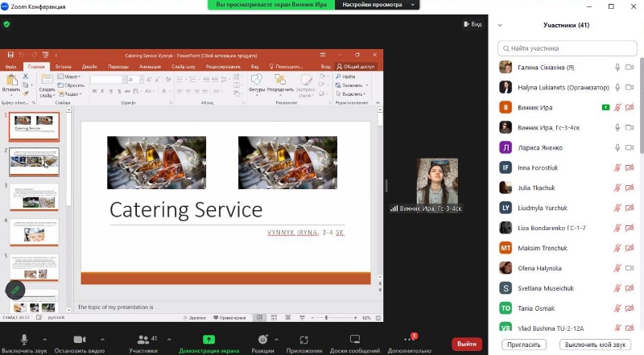Click green screen share indicator for Винник Ира

[x=605, y=108]
